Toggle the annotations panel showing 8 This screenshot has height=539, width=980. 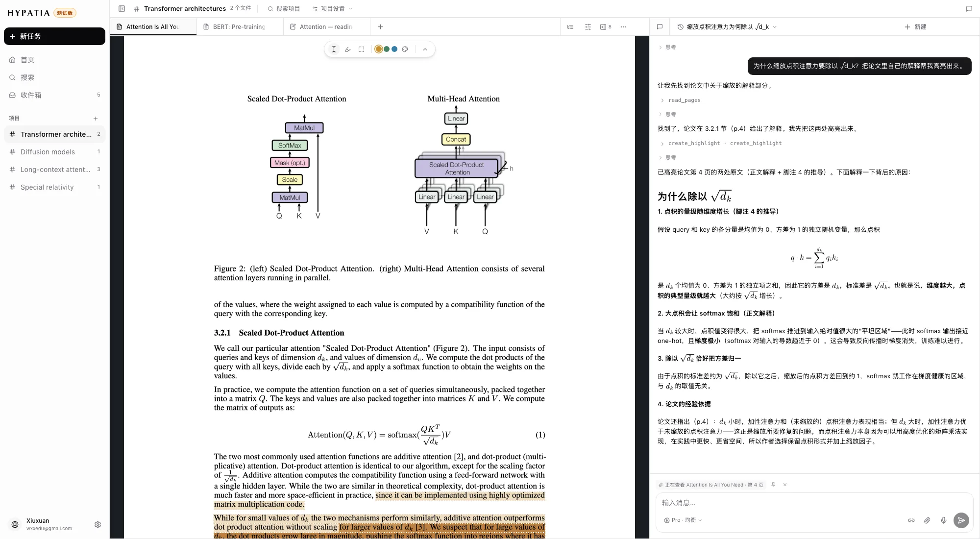[606, 27]
